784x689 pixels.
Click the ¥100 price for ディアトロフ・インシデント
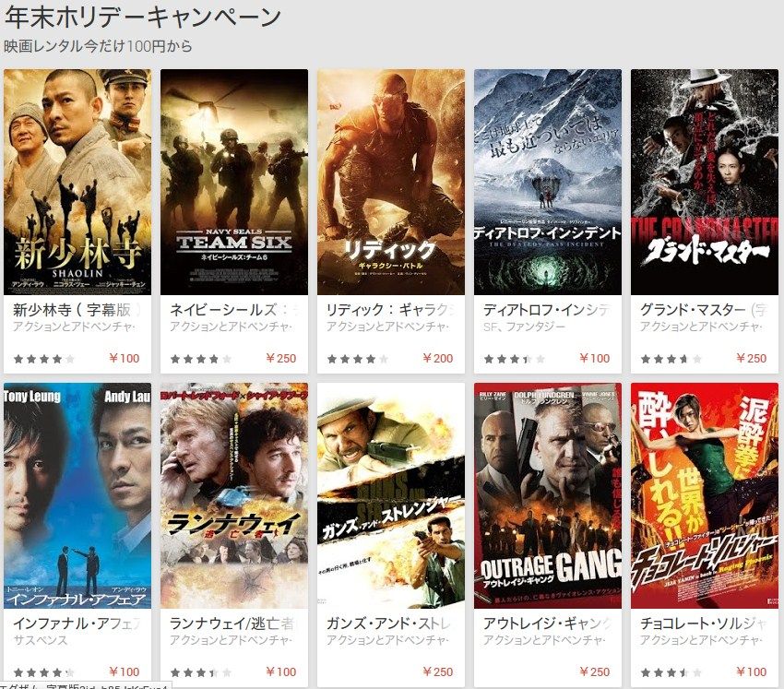click(595, 358)
